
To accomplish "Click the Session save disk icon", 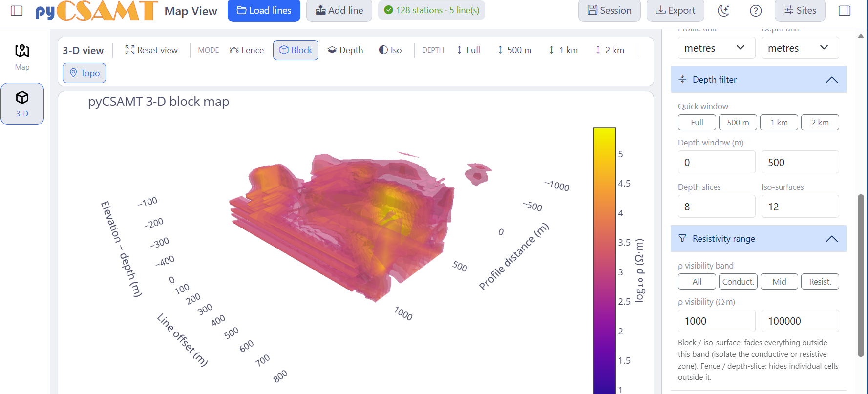I will tap(593, 10).
